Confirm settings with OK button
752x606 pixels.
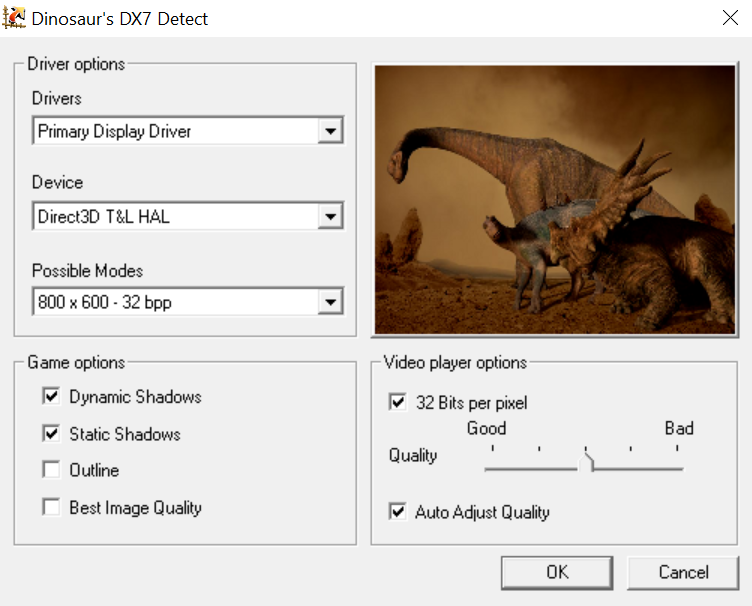[x=557, y=572]
